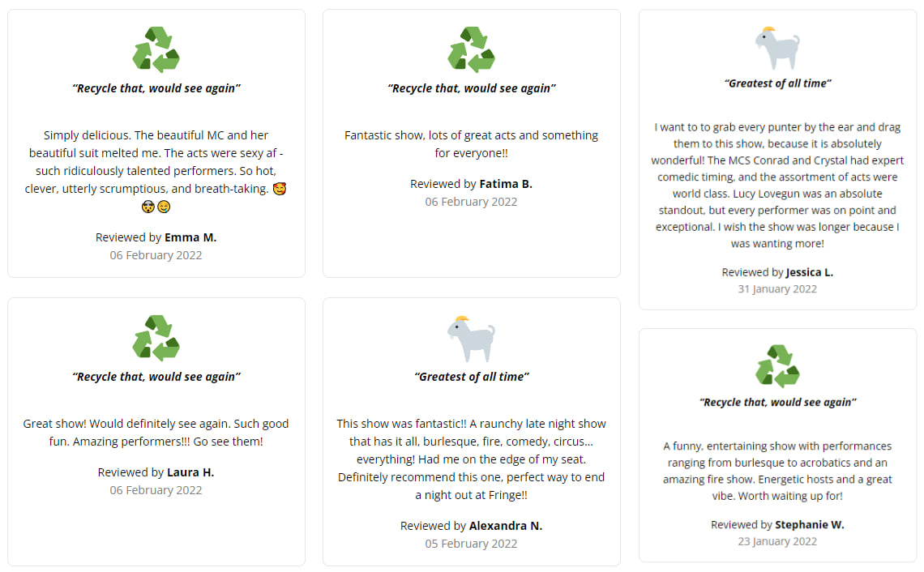The width and height of the screenshot is (924, 572).
Task: Click the 05 February 2022 review date
Action: 472,543
